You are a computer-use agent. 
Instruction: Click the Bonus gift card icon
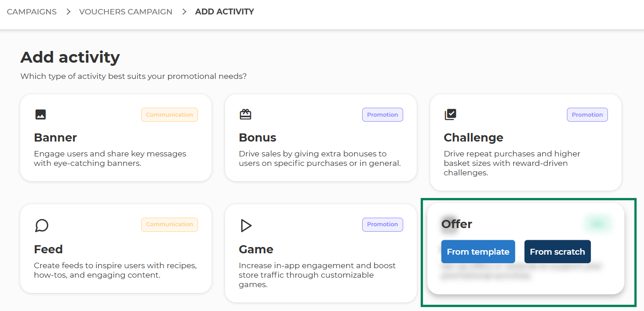(x=245, y=114)
